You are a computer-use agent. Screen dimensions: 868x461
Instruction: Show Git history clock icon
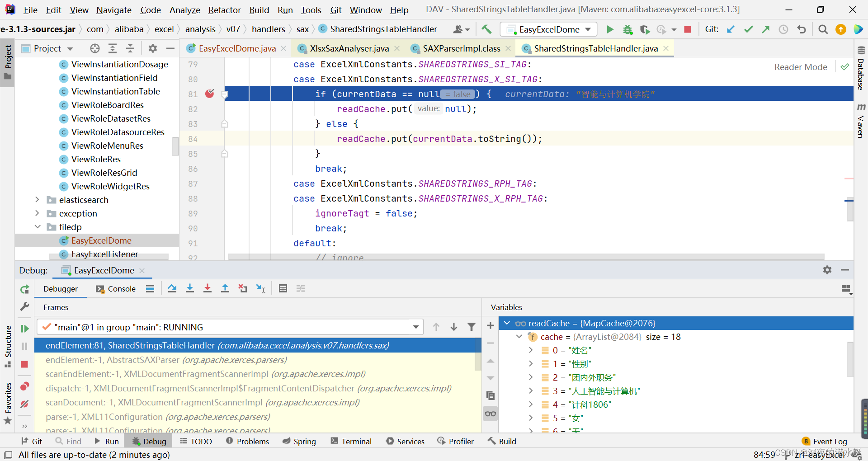783,29
